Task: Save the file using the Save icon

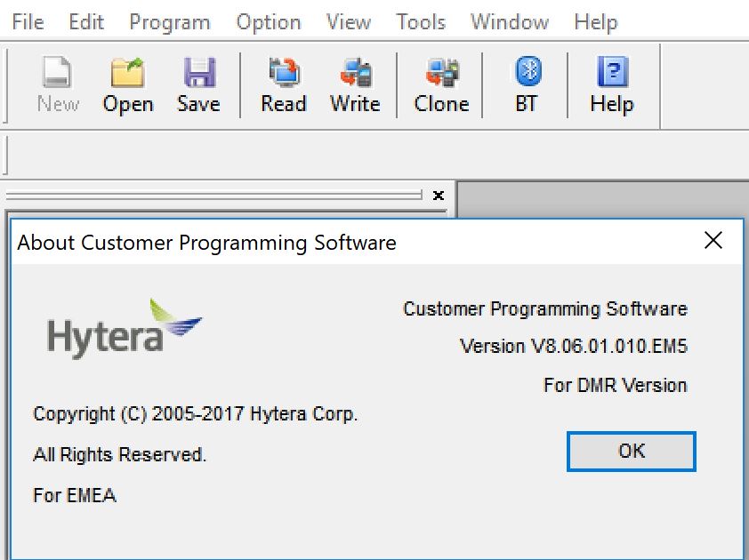Action: coord(198,85)
